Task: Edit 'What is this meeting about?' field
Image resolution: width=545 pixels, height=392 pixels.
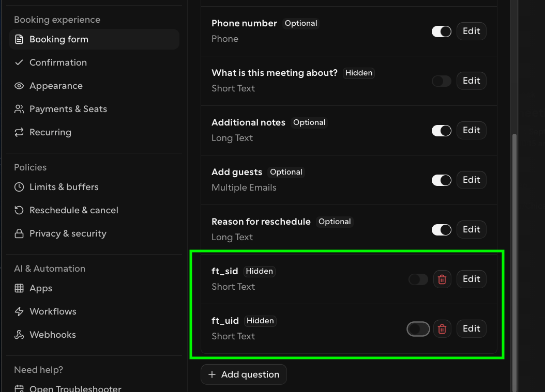Action: [x=471, y=81]
